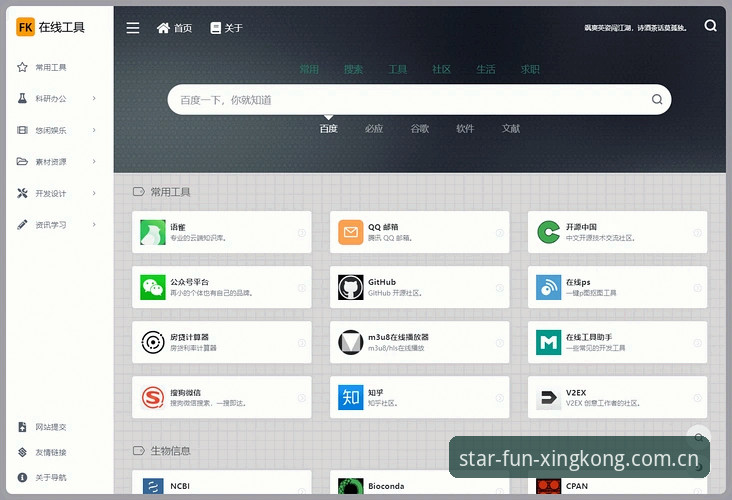Open the top-right search icon

coord(710,25)
